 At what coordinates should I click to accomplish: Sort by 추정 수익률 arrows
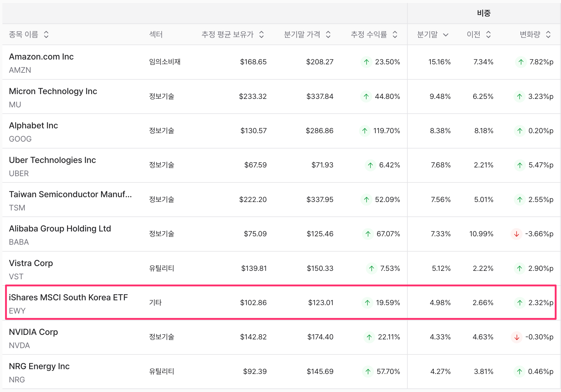pyautogui.click(x=395, y=35)
